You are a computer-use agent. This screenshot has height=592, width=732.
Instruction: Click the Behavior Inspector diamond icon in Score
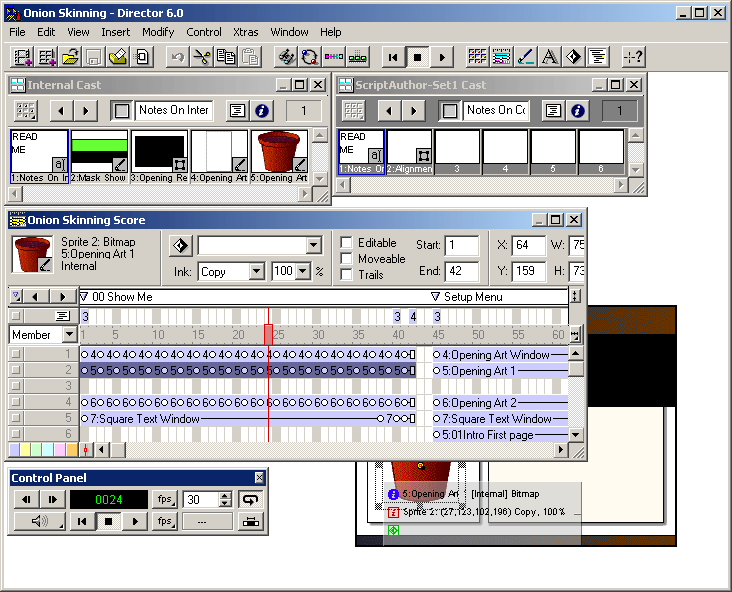[180, 246]
